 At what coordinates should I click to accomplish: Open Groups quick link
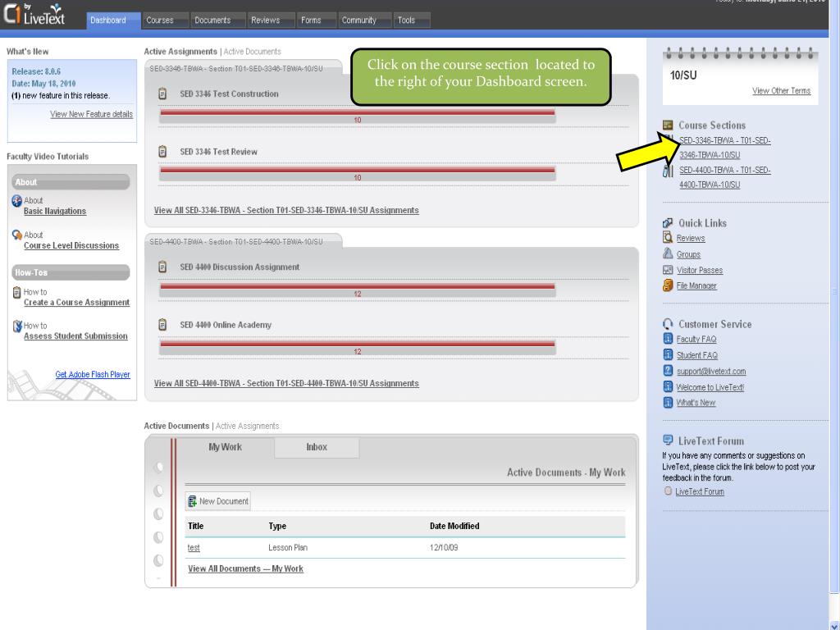(688, 254)
